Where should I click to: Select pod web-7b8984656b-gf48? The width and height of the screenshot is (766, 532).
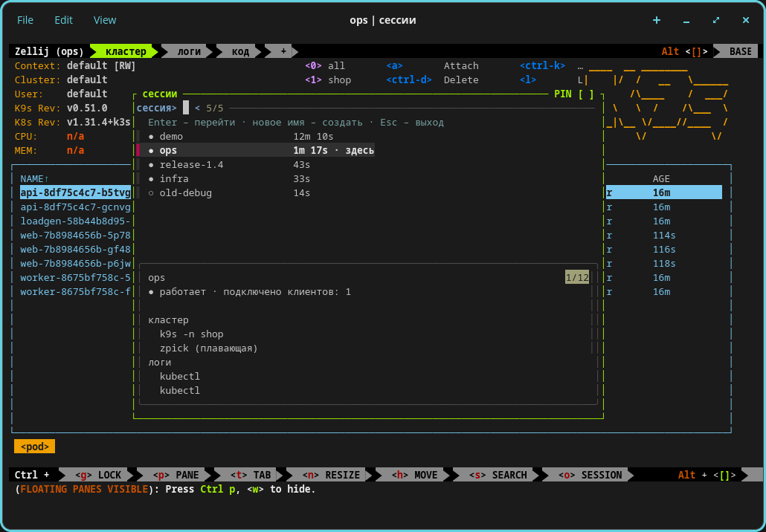(x=75, y=250)
